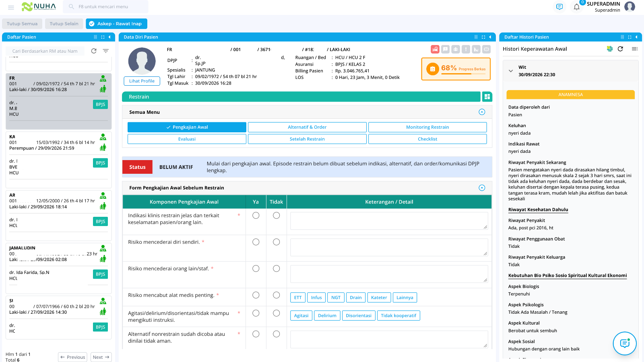Click the red bed status icon
Image resolution: width=644 pixels, height=362 pixels.
(x=435, y=49)
